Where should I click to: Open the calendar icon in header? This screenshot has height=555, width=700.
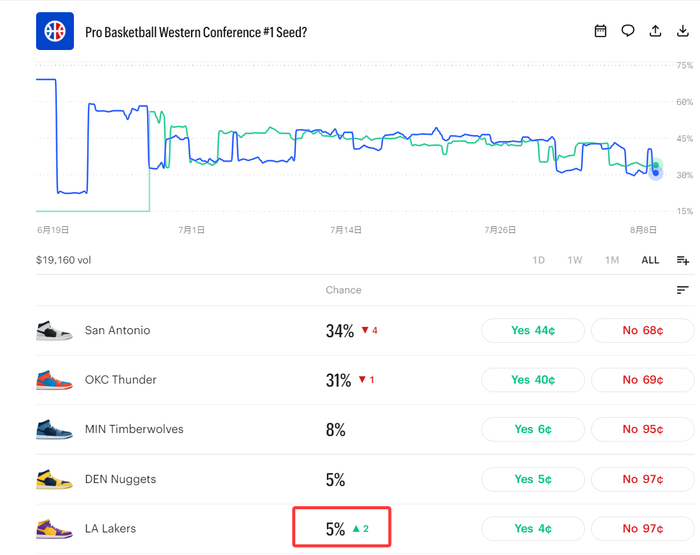(x=600, y=31)
